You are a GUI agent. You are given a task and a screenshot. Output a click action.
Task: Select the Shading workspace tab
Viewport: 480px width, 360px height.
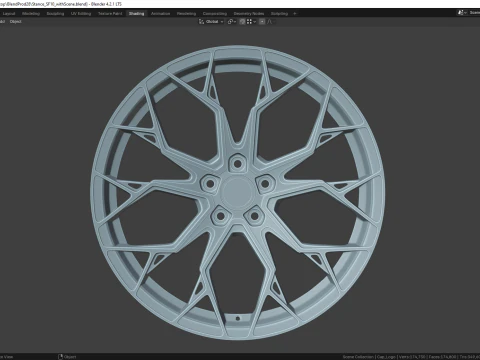point(136,14)
